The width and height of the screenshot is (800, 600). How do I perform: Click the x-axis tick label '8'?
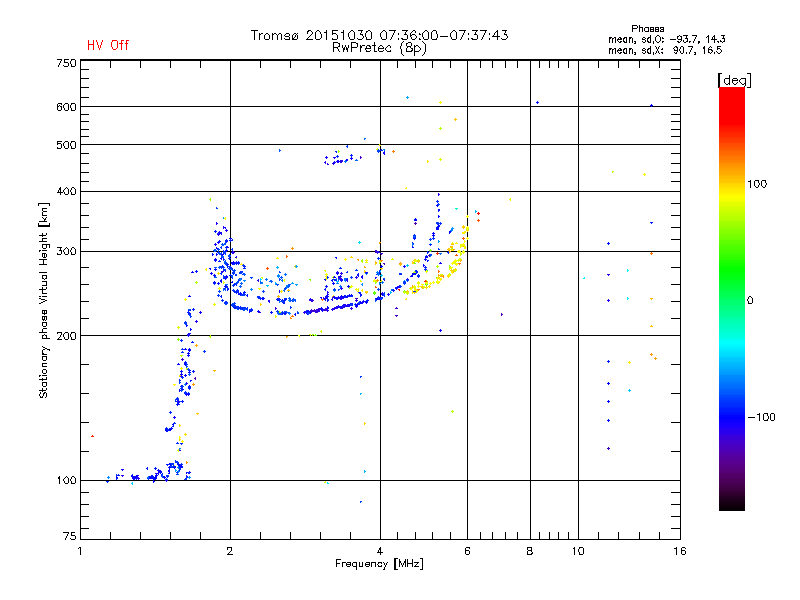click(x=530, y=551)
